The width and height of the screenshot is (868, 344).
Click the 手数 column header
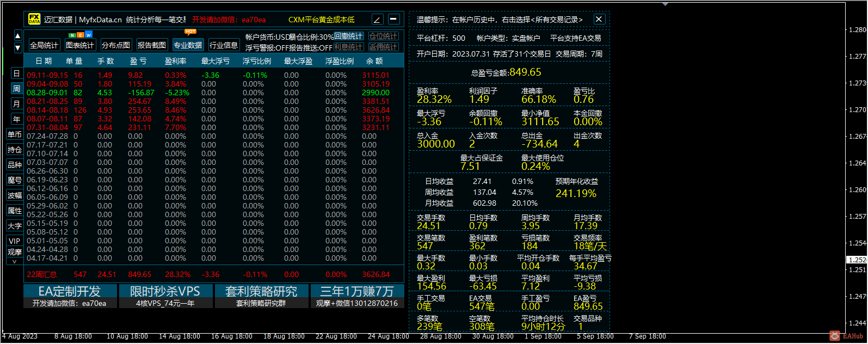[106, 61]
